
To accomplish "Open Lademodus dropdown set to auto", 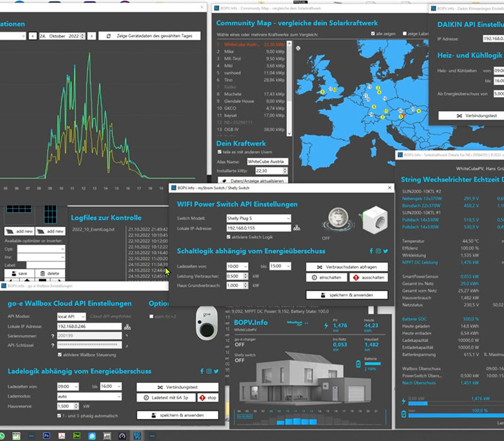I will [89, 396].
